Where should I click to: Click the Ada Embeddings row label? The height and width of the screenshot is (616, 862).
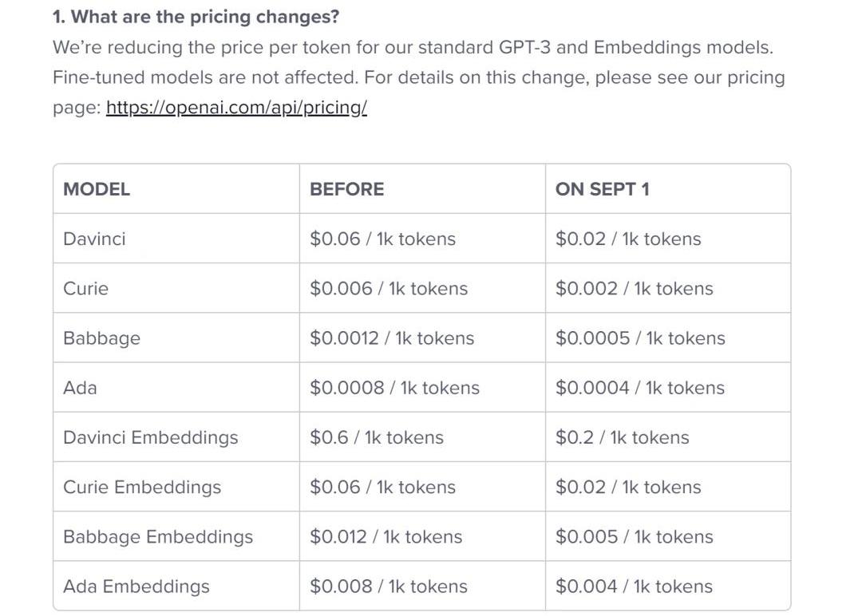click(136, 586)
